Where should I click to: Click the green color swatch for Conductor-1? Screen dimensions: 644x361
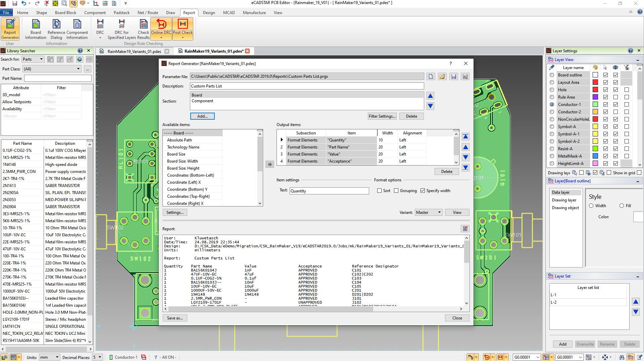(x=595, y=105)
